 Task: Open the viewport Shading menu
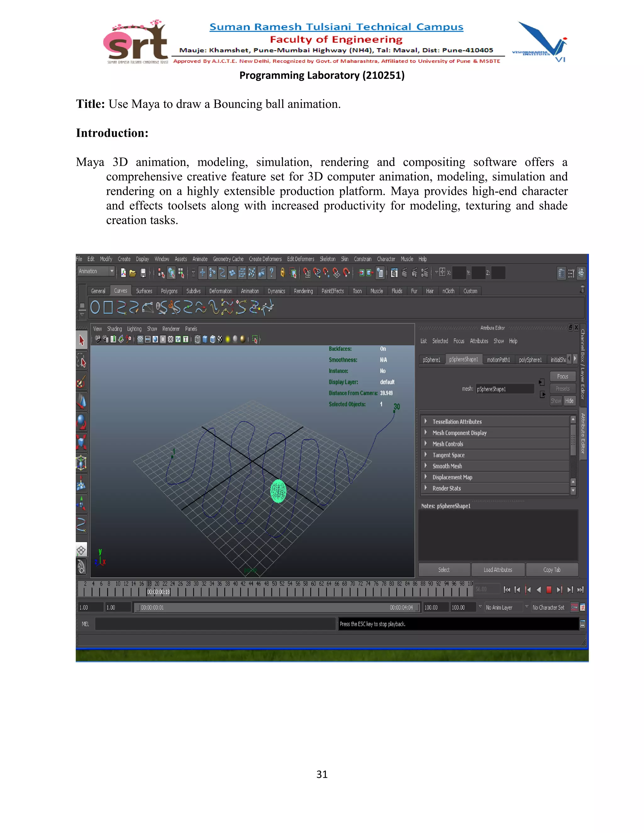click(114, 328)
